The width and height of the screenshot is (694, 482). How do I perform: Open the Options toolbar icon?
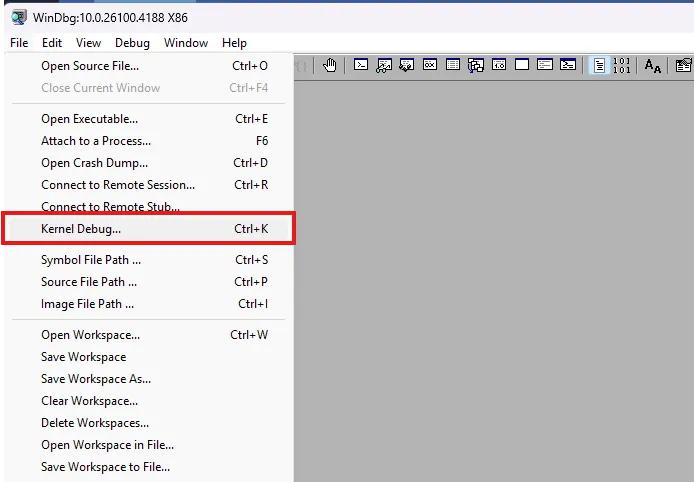click(x=683, y=66)
